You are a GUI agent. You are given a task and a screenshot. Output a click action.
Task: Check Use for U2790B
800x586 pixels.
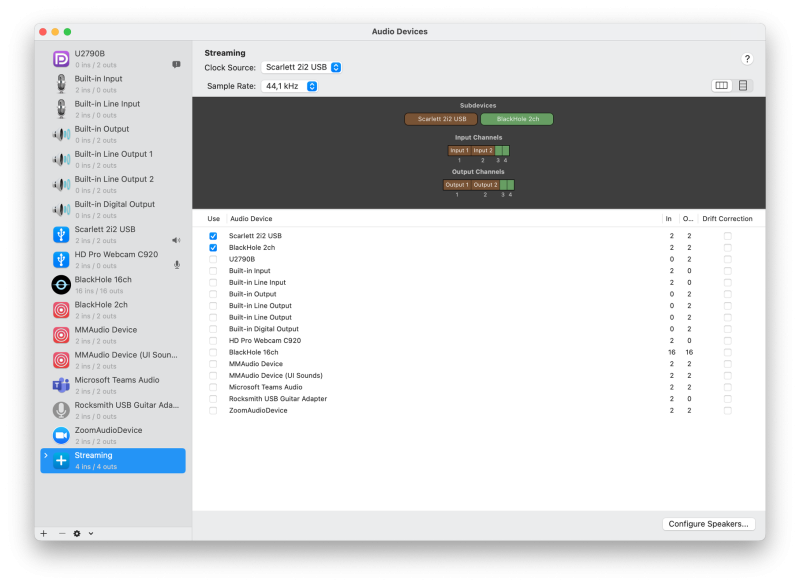[x=213, y=259]
